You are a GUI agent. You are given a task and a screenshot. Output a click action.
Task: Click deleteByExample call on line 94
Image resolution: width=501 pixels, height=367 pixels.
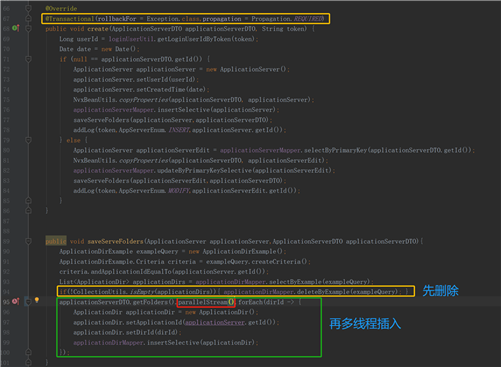click(x=347, y=292)
